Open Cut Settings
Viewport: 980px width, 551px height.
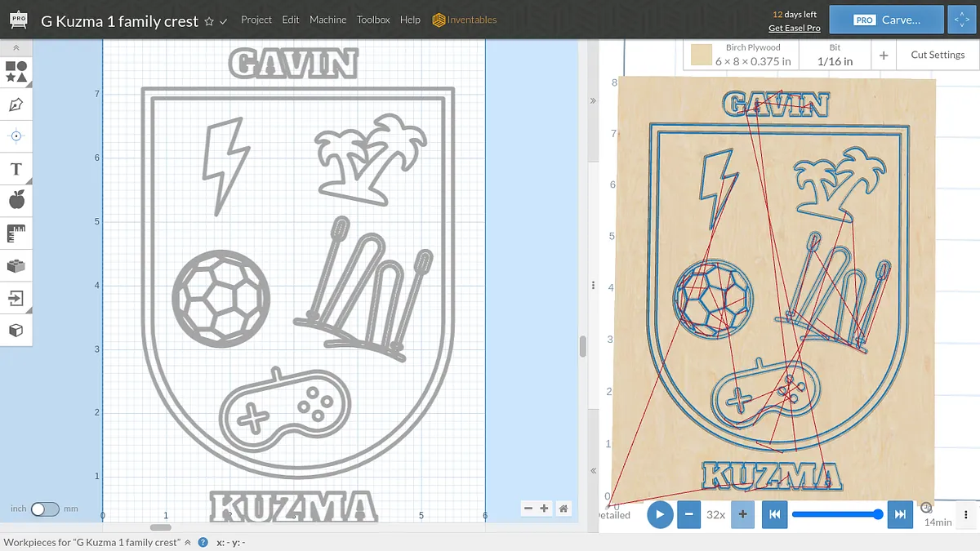938,55
